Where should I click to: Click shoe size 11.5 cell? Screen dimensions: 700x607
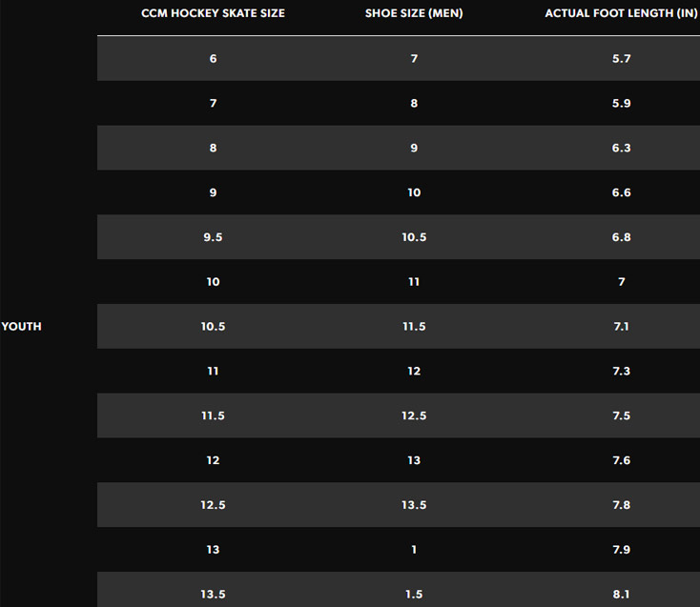pos(414,327)
